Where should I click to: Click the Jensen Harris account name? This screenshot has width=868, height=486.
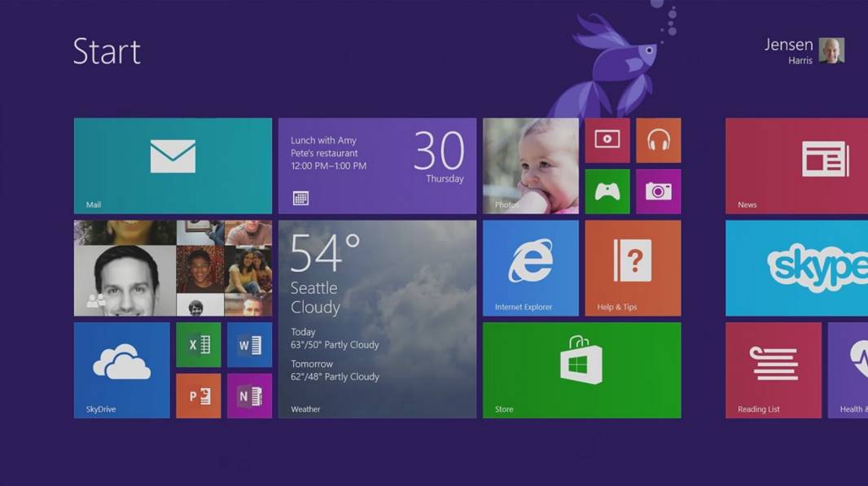[x=788, y=51]
